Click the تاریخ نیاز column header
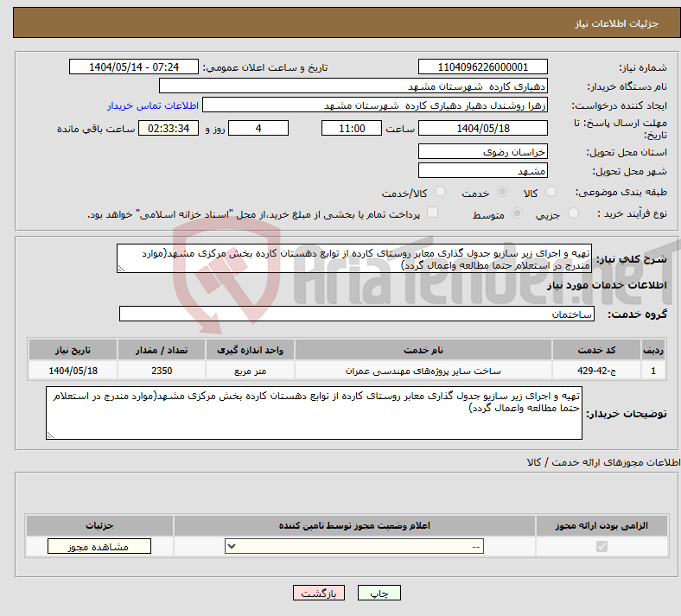Image resolution: width=681 pixels, height=616 pixels. [x=73, y=350]
